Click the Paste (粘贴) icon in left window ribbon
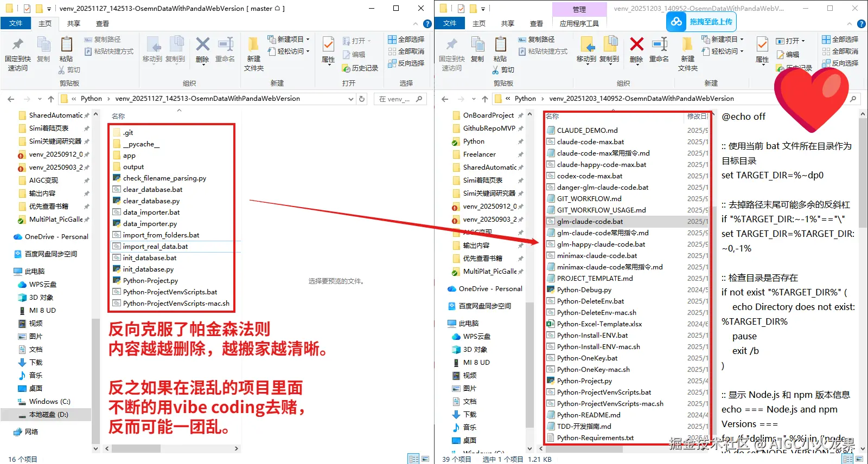The height and width of the screenshot is (464, 868). click(x=66, y=50)
